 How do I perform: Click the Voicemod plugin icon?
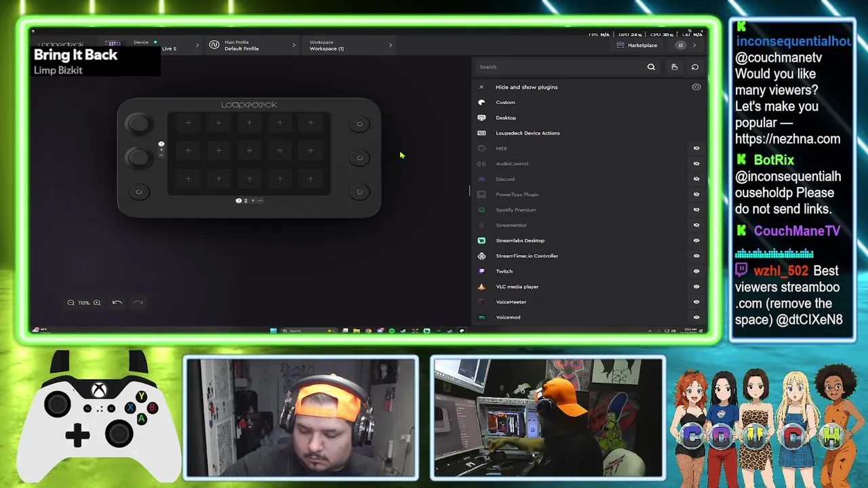coord(481,317)
